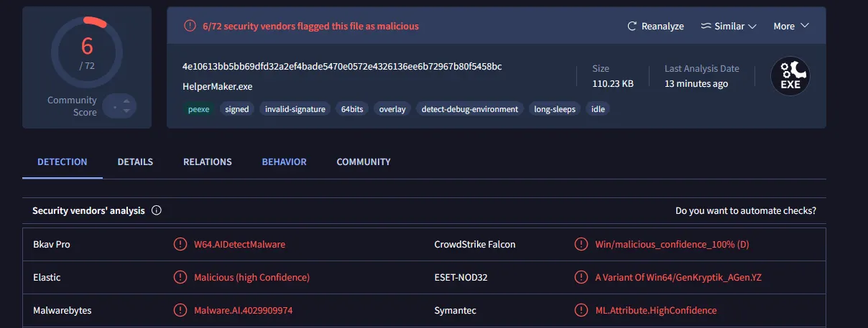Screen dimensions: 868x328
Task: Click the Bkav Pro vendor name
Action: tap(51, 245)
